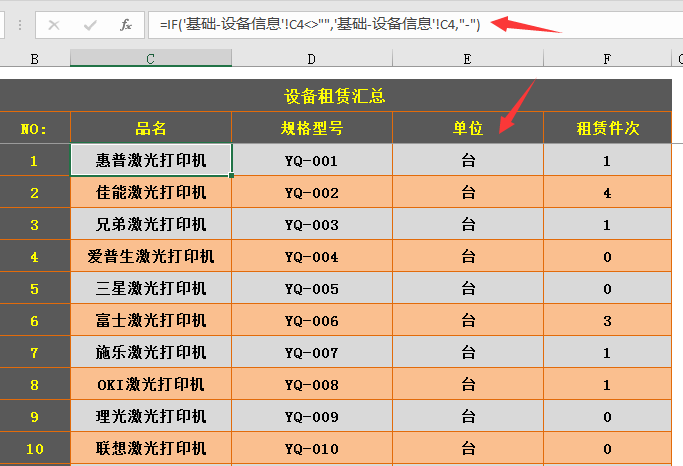Click the 单位 header cell
The height and width of the screenshot is (466, 683).
[x=468, y=128]
